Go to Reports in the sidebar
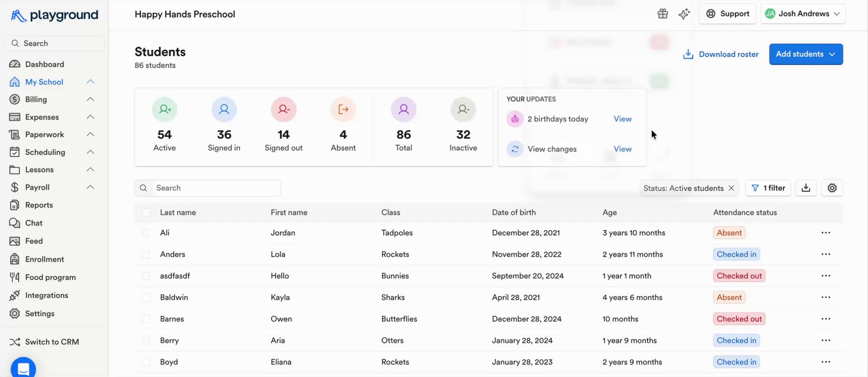Screen dimensions: 868x377 (39, 205)
